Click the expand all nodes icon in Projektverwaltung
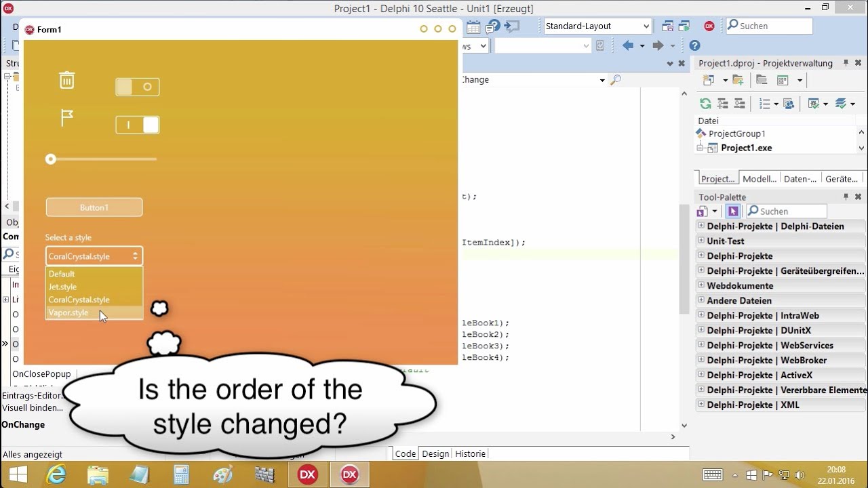This screenshot has width=868, height=488. tap(722, 104)
